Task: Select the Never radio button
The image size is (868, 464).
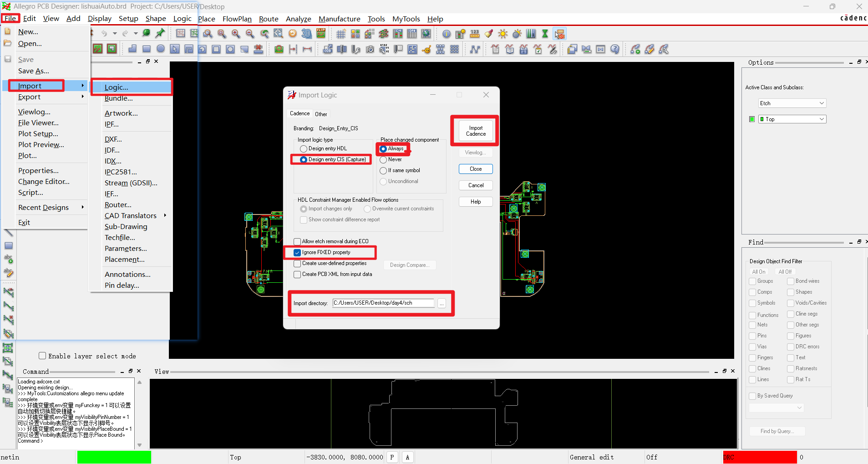Action: point(383,160)
